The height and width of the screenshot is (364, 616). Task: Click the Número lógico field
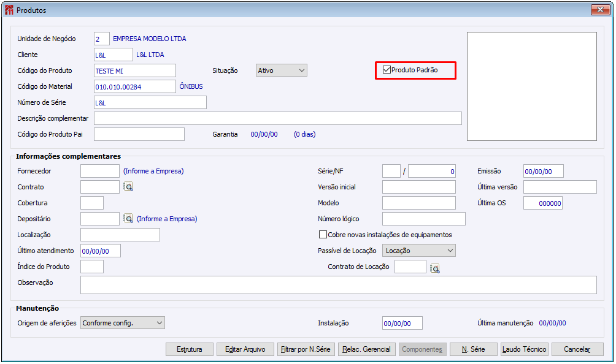click(x=424, y=219)
